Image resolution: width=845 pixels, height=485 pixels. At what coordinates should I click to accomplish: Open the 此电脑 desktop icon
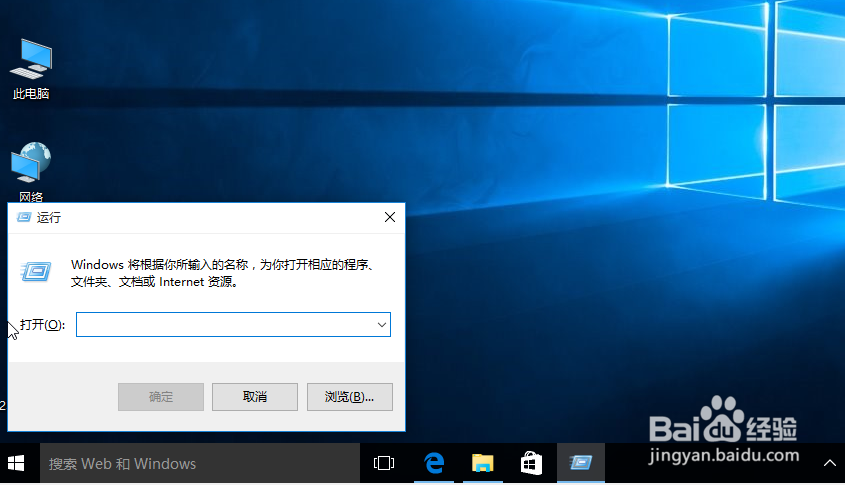[x=31, y=69]
